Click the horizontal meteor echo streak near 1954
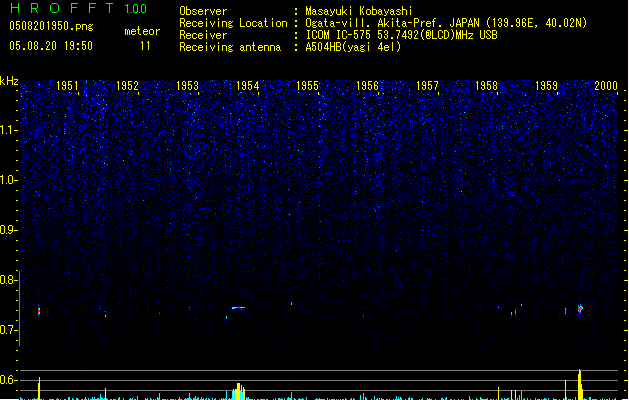The image size is (629, 400). [238, 308]
